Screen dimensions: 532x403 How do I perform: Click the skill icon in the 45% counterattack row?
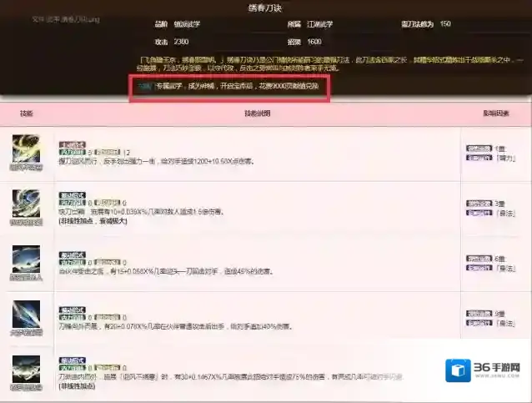[26, 259]
